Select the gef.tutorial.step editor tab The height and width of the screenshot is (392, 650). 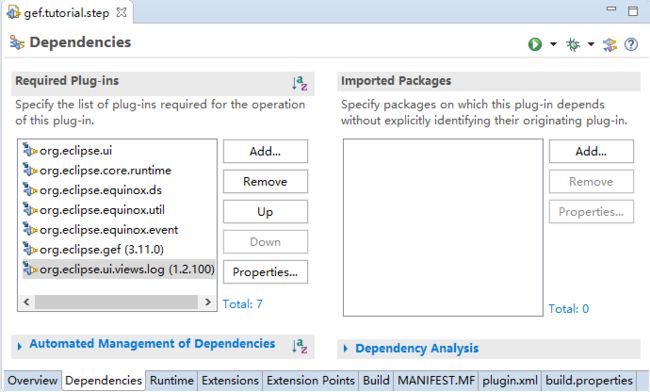(66, 13)
